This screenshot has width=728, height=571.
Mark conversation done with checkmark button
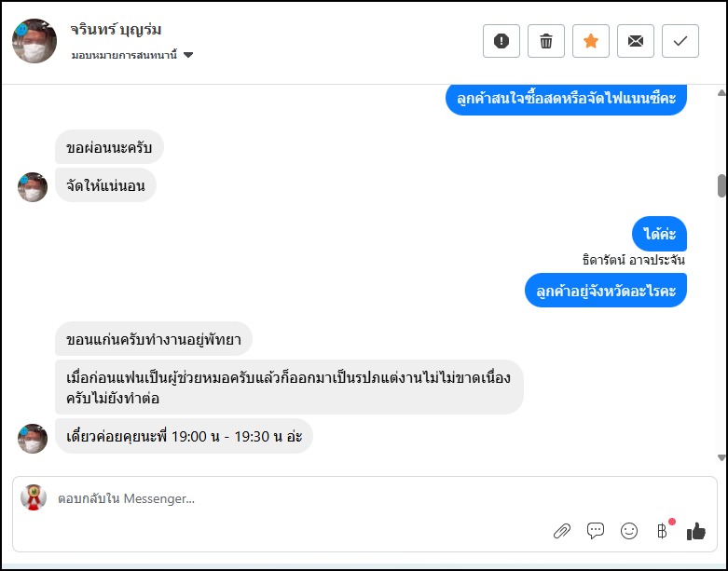pos(680,41)
